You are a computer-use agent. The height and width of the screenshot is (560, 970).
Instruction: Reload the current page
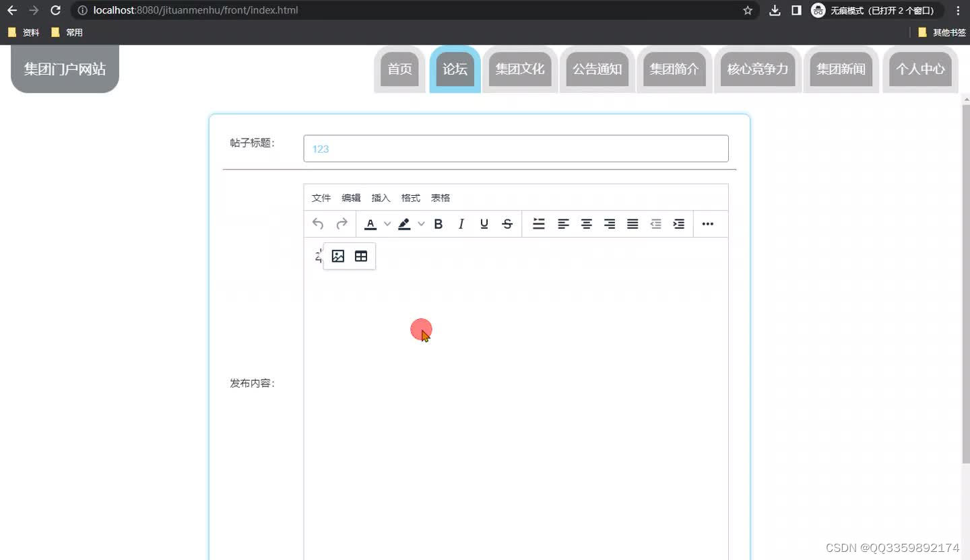(56, 10)
